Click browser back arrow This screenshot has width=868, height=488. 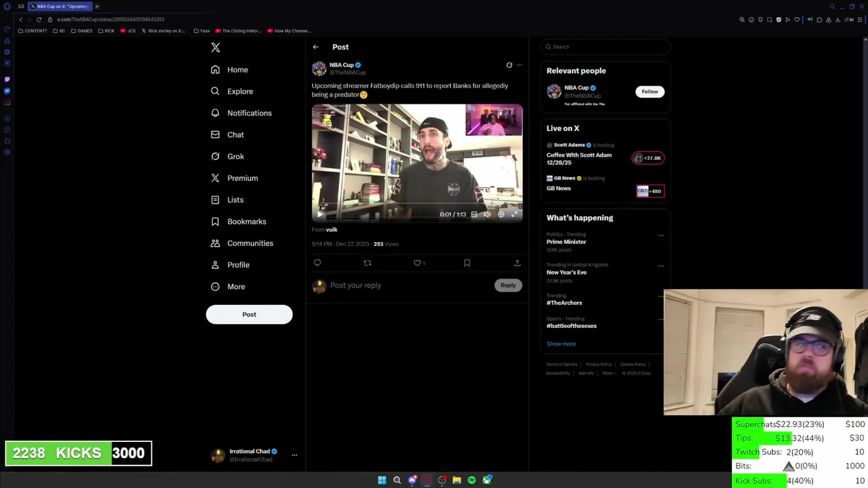(x=20, y=20)
